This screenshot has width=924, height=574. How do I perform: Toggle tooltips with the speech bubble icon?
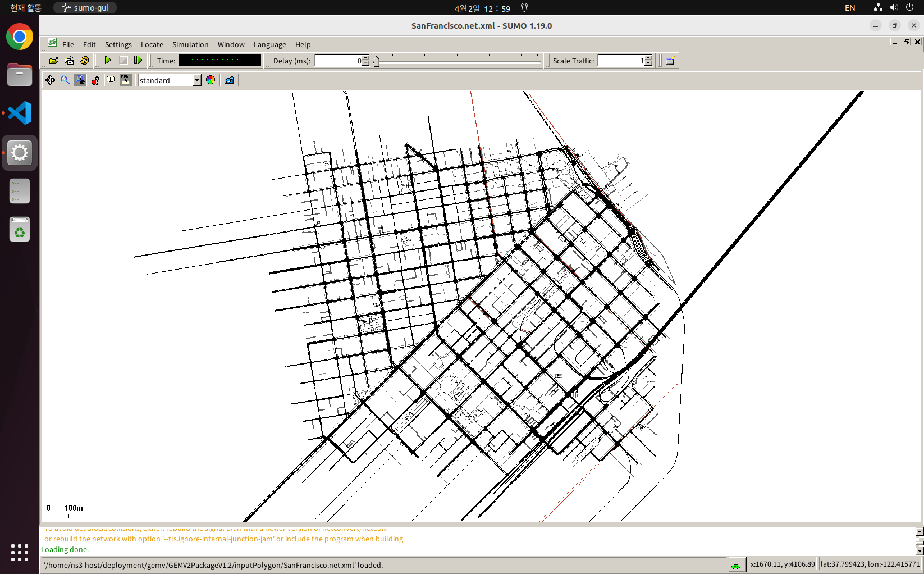pyautogui.click(x=111, y=80)
